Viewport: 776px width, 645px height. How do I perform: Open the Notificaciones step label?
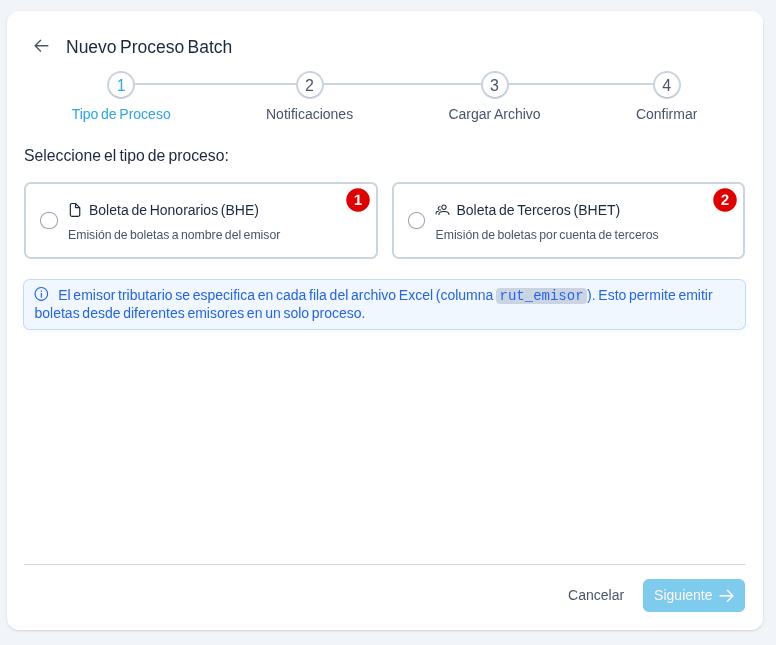click(x=309, y=114)
